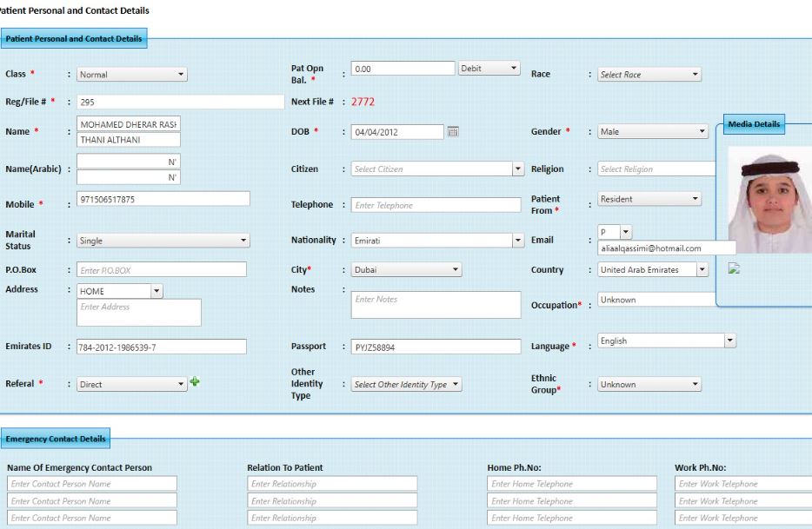Click the broken image icon under patient photo

pyautogui.click(x=735, y=269)
